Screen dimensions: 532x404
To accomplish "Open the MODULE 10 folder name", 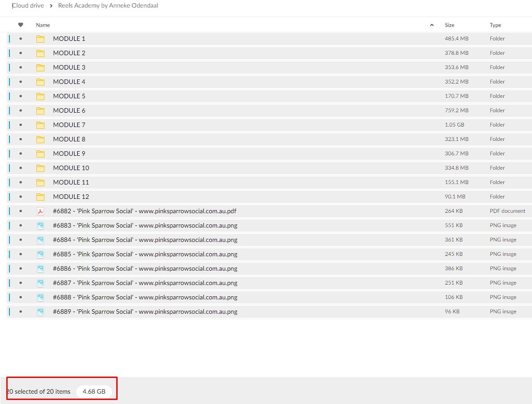I will tap(71, 168).
